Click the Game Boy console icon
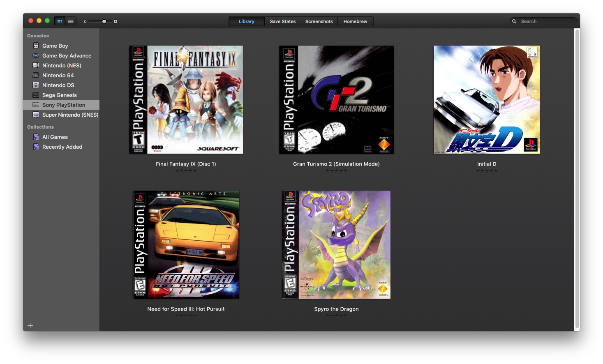Image resolution: width=603 pixels, height=364 pixels. click(36, 46)
